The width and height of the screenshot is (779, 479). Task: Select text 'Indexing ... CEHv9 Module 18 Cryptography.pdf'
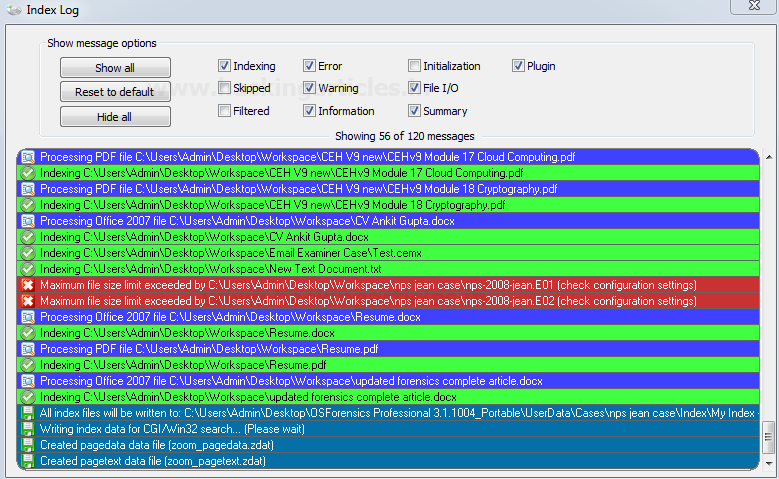coord(273,205)
